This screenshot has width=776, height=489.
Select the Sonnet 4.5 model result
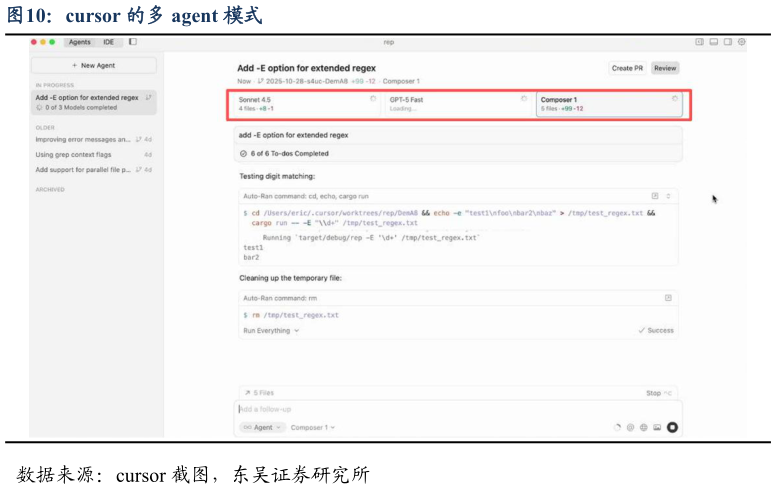click(x=305, y=104)
